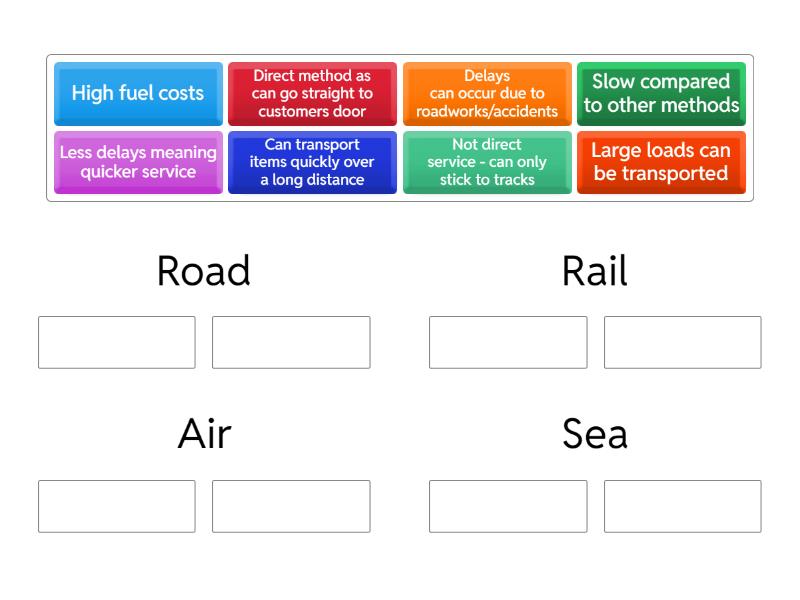Pick the 'Large loads can be transported' tile
This screenshot has width=800, height=600.
coord(661,162)
